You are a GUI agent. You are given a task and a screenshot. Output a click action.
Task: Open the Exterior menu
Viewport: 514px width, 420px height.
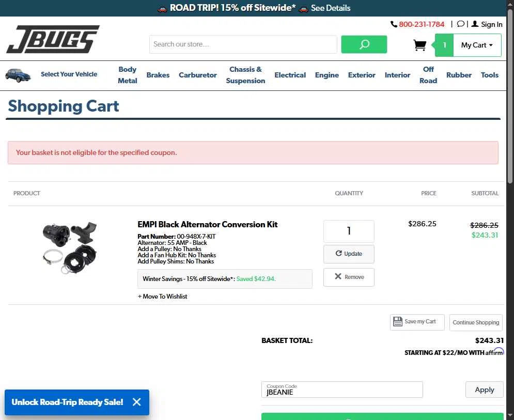[x=362, y=75]
